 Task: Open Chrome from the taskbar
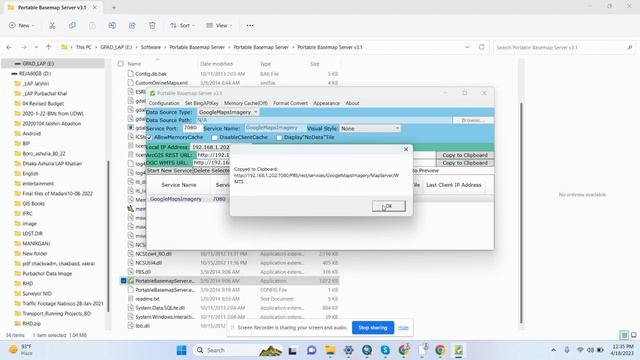[x=440, y=350]
